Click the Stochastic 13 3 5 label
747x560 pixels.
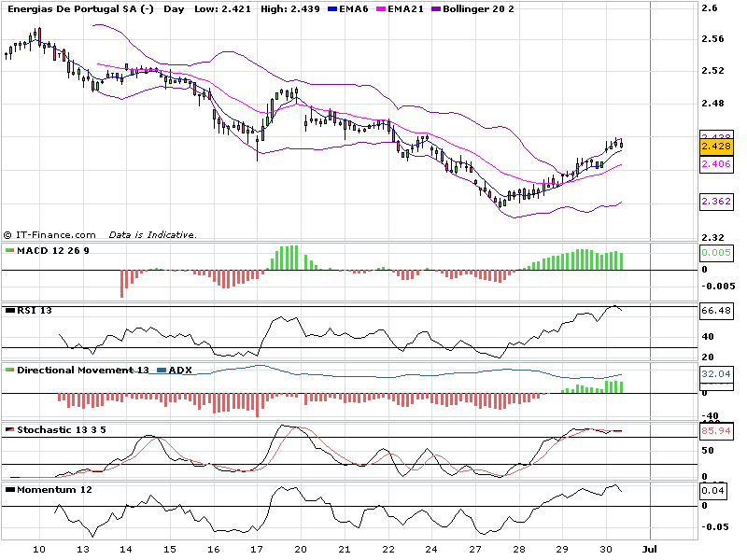pyautogui.click(x=62, y=430)
